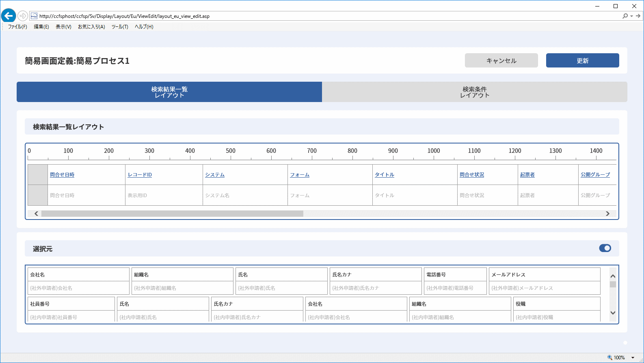Click the システム column header link

click(x=215, y=175)
